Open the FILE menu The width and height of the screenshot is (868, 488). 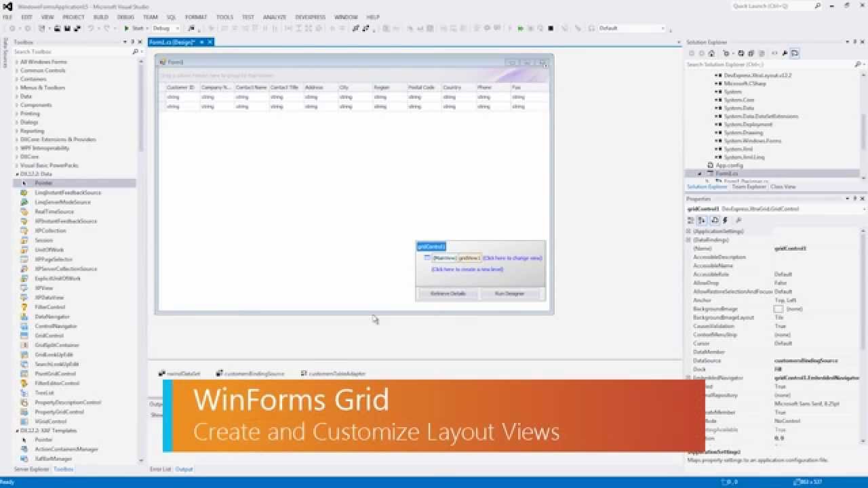coord(7,17)
